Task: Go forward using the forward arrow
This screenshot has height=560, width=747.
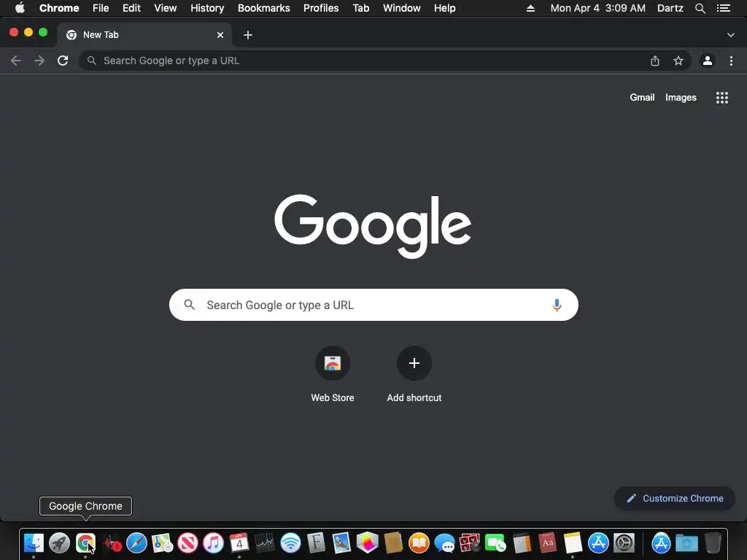Action: (39, 61)
